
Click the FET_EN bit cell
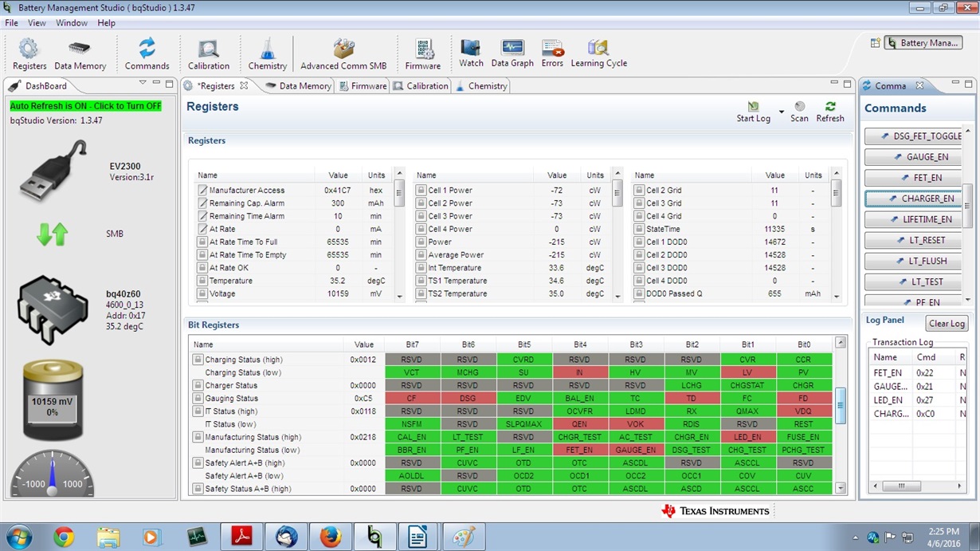[579, 450]
